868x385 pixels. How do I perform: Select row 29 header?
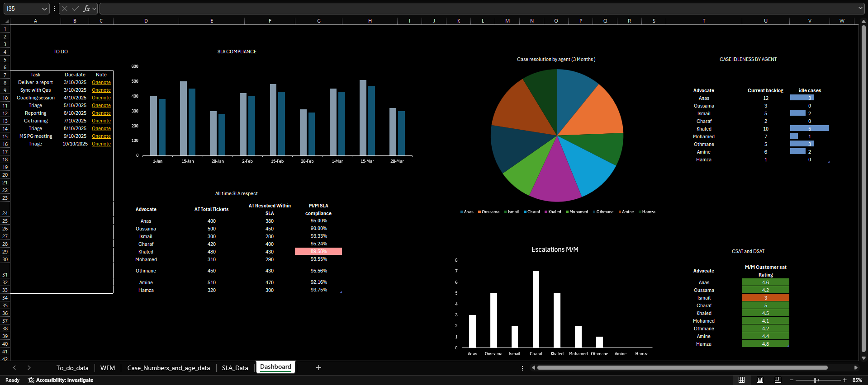pos(5,252)
